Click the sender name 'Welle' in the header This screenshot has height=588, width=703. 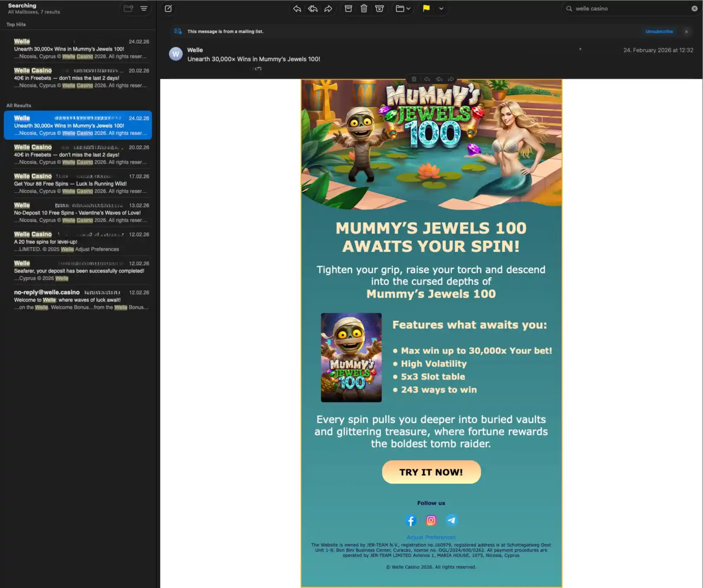[x=195, y=50]
